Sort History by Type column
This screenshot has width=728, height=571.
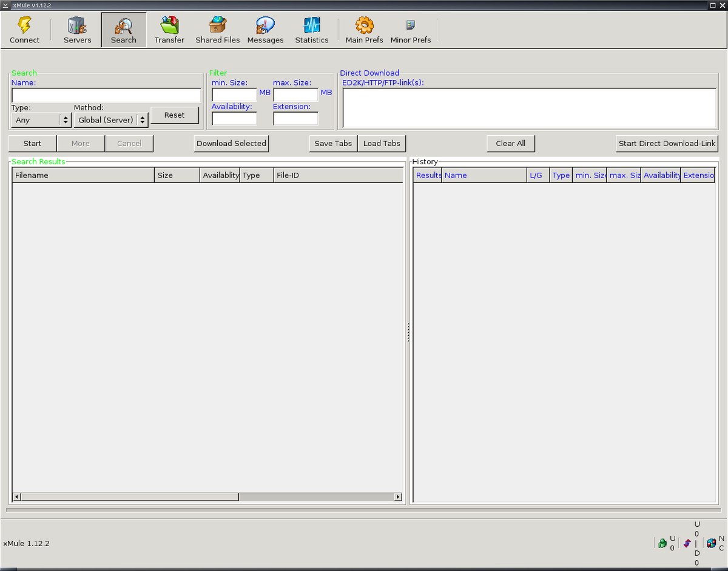pyautogui.click(x=561, y=175)
